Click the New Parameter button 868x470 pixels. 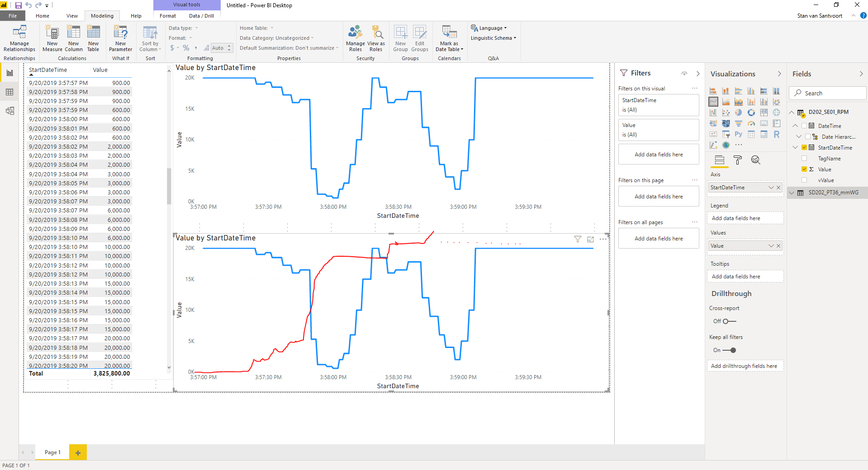point(120,38)
